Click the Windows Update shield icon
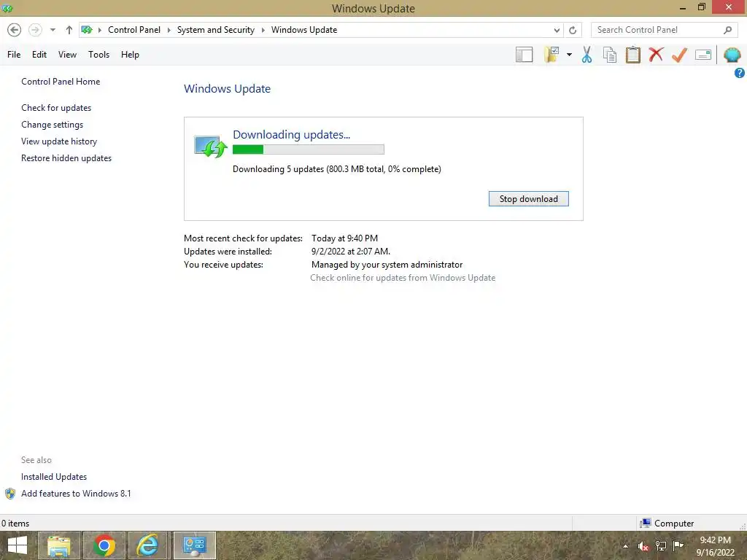 [210, 146]
